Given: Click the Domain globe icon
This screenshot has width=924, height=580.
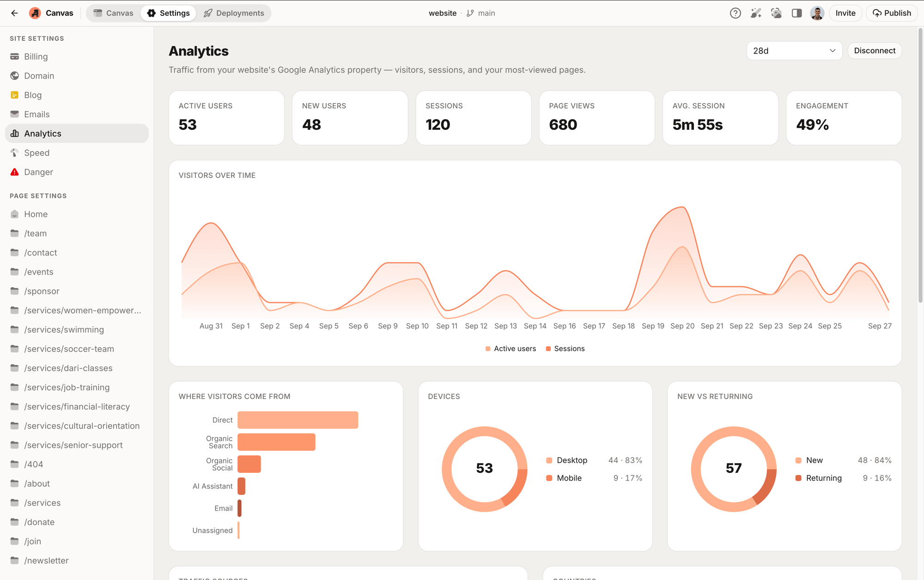Looking at the screenshot, I should point(15,76).
